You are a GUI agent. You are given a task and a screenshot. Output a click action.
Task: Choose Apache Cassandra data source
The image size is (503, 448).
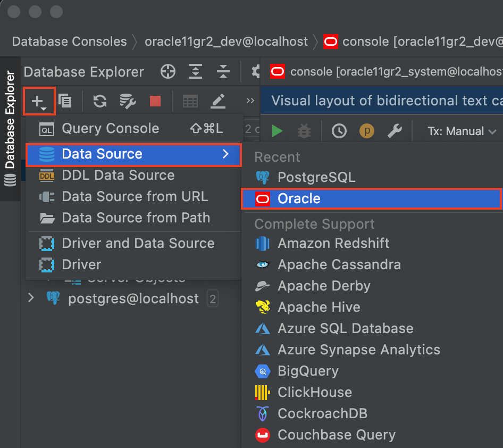pyautogui.click(x=372, y=265)
